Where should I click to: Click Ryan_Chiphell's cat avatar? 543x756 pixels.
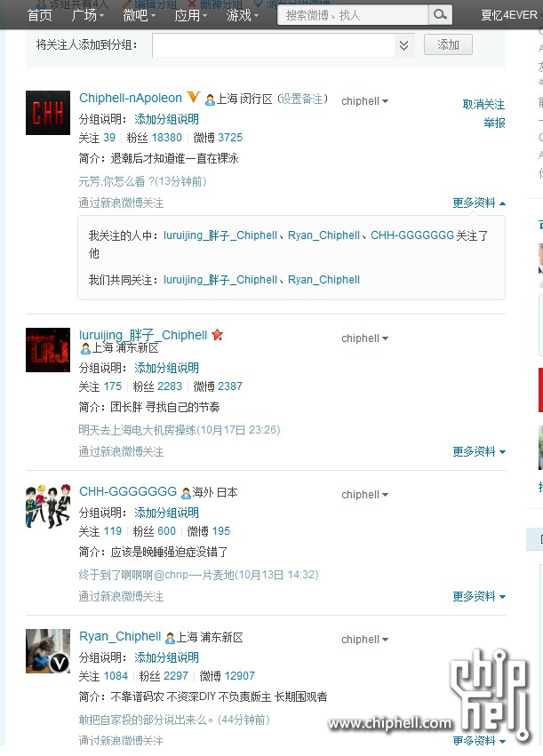[x=48, y=651]
